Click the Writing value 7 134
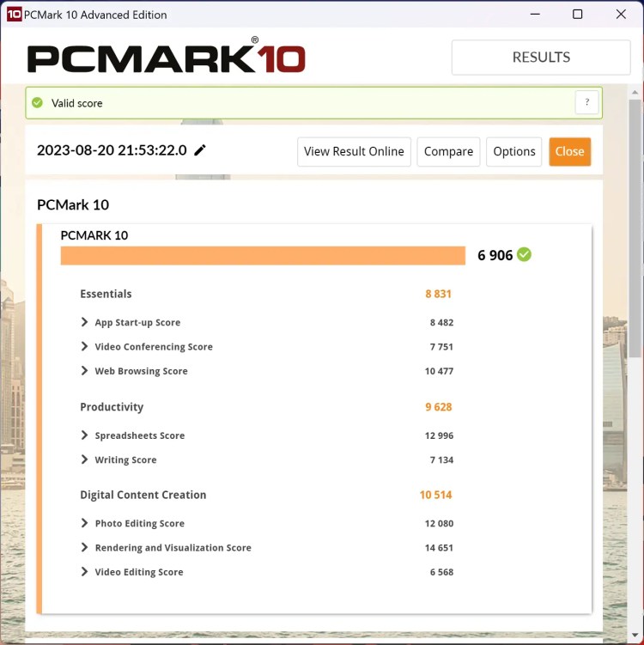 click(441, 459)
